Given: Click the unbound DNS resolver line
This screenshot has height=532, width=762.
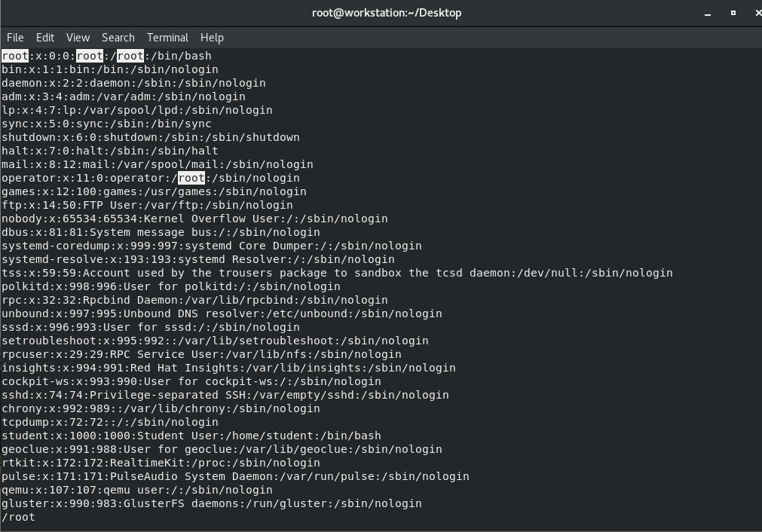Looking at the screenshot, I should (x=222, y=314).
